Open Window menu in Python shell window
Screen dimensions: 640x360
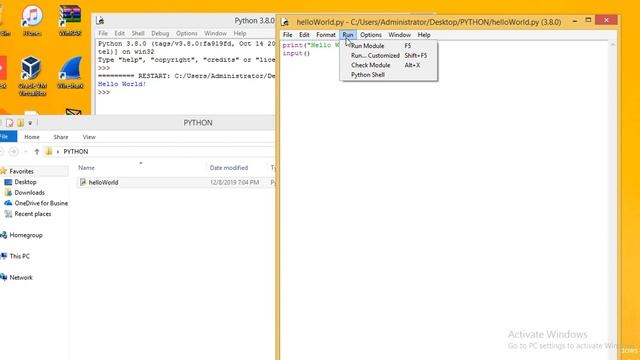click(215, 33)
